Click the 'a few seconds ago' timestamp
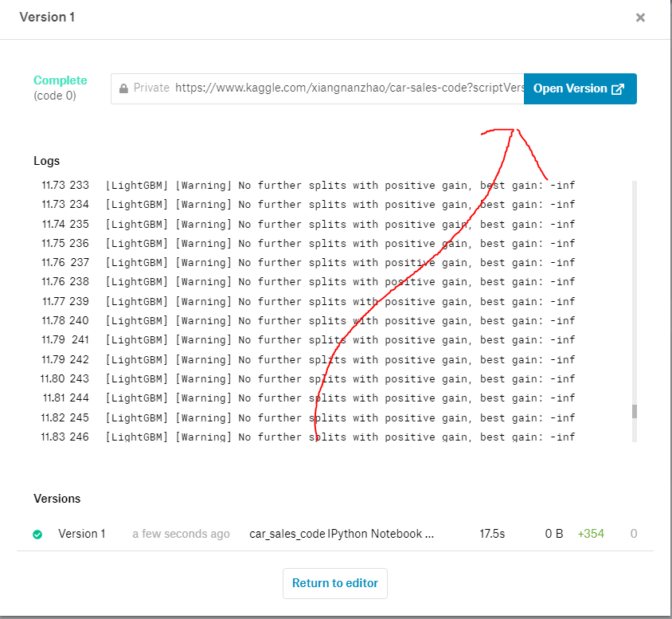The height and width of the screenshot is (619, 672). [x=181, y=534]
